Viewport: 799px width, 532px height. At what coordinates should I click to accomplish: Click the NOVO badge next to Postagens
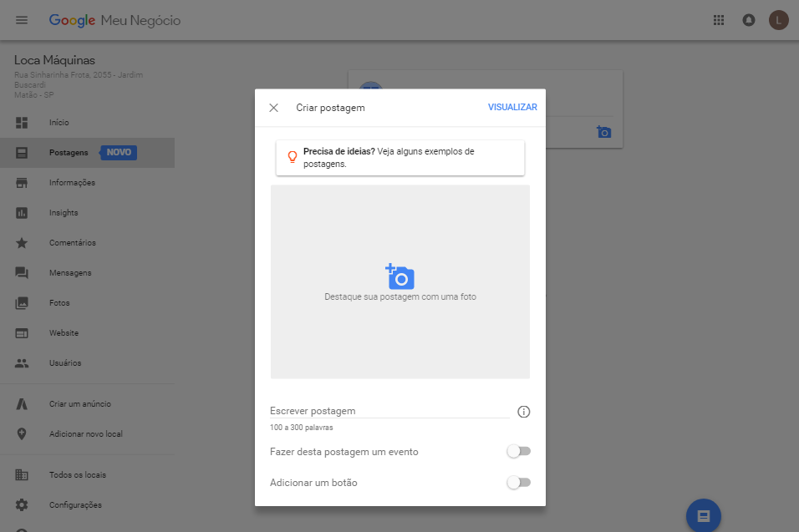[x=119, y=153]
